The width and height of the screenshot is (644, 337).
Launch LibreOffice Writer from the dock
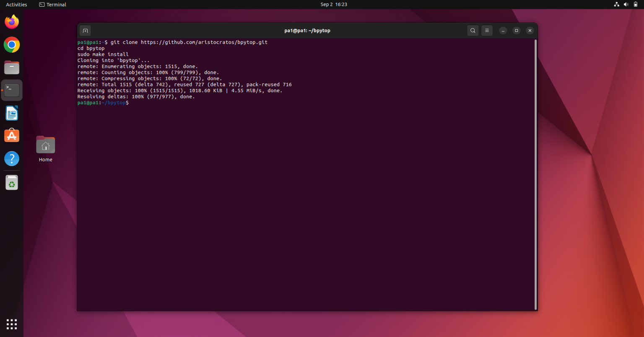coord(11,113)
